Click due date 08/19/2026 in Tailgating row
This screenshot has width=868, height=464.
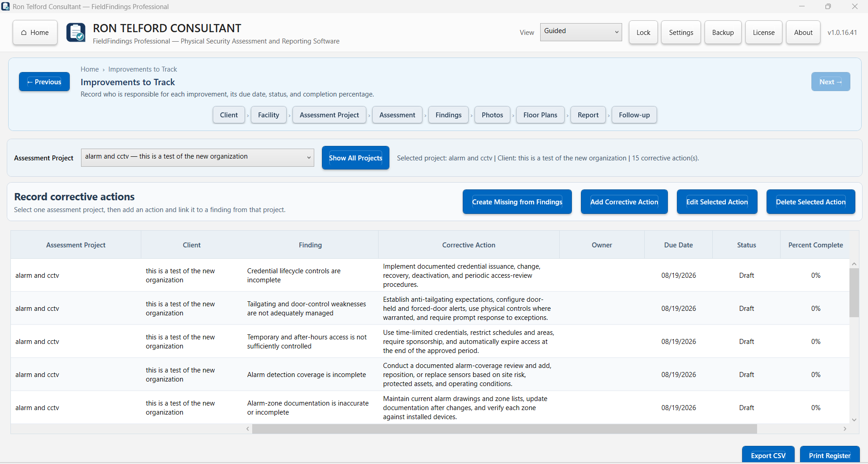point(678,309)
